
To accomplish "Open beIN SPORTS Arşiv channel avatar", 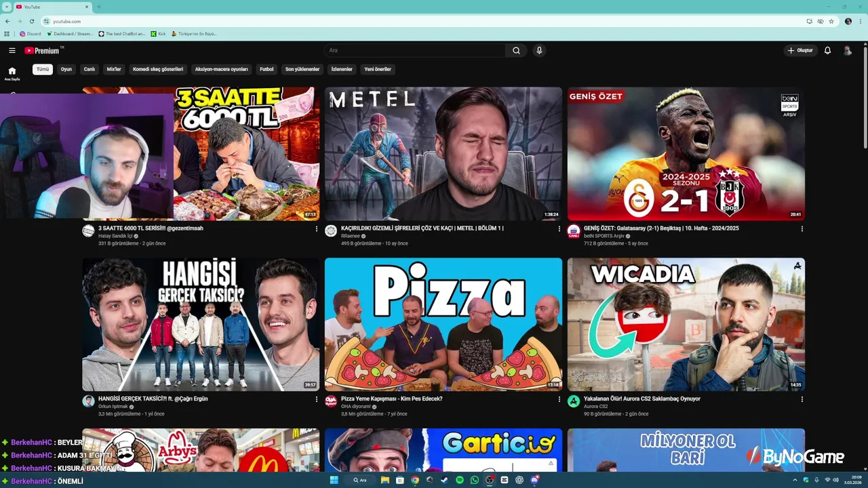I will [x=574, y=231].
